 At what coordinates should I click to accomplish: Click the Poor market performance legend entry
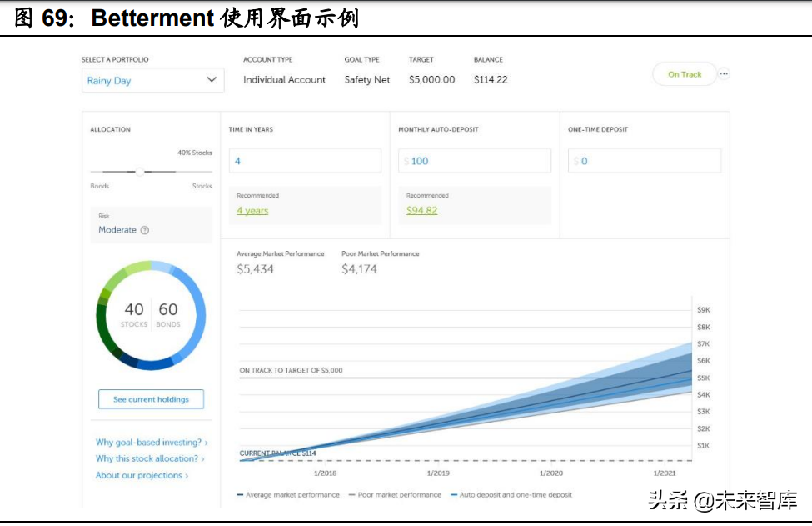pyautogui.click(x=395, y=495)
